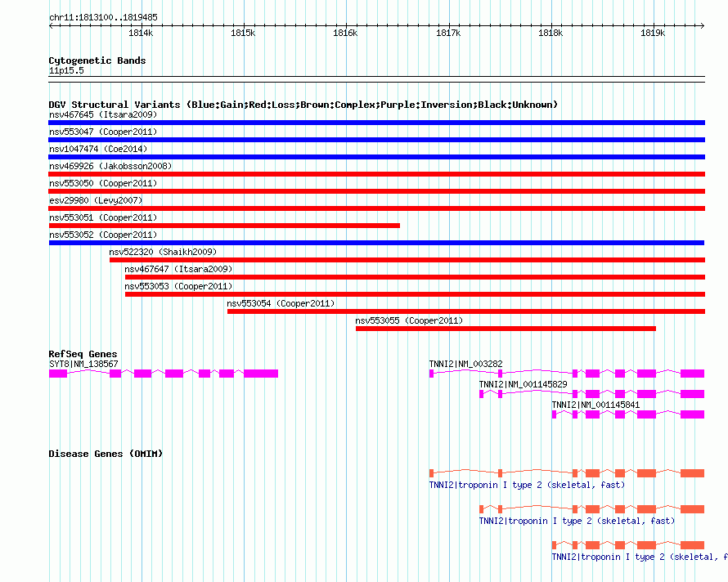Screen dimensions: 728x582
Task: Click the last magenta exon of SYT8
Action: [261, 374]
